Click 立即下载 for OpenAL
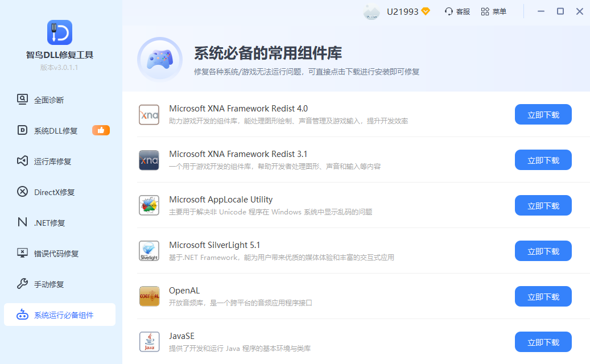 (543, 297)
